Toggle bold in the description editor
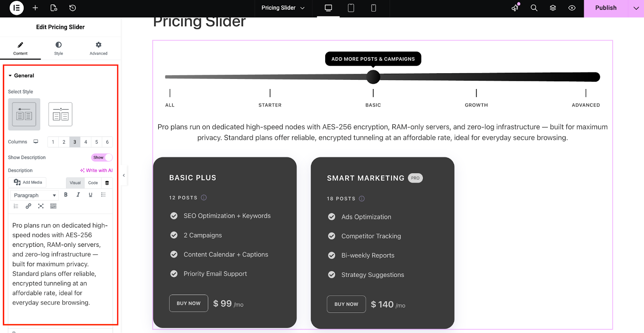Image resolution: width=644 pixels, height=333 pixels. pos(66,194)
